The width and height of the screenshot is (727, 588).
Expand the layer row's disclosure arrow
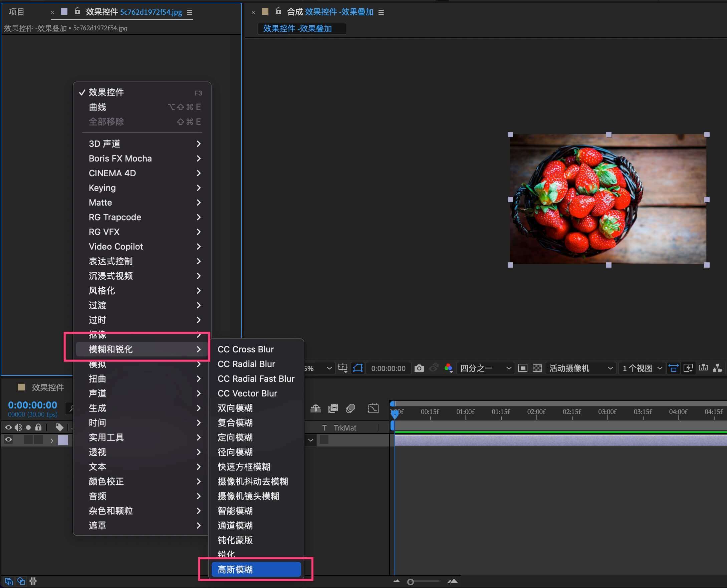pyautogui.click(x=51, y=440)
